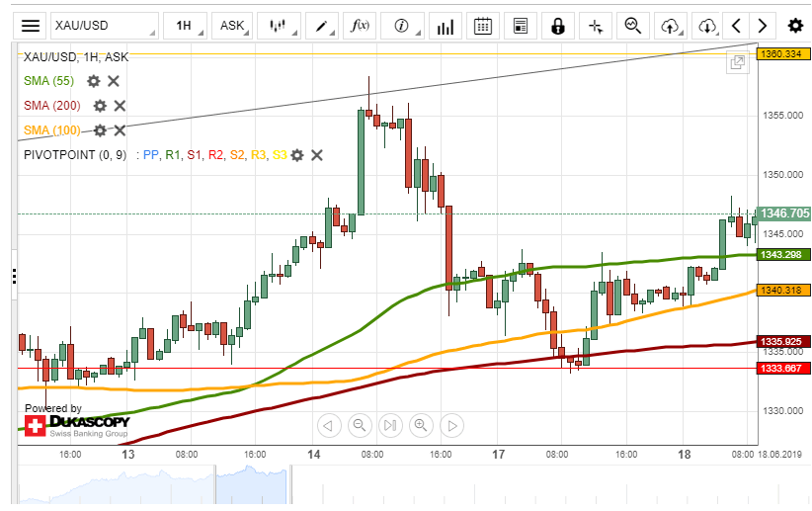812x511 pixels.
Task: Click the dark red 1335.925 SMA label
Action: (781, 342)
